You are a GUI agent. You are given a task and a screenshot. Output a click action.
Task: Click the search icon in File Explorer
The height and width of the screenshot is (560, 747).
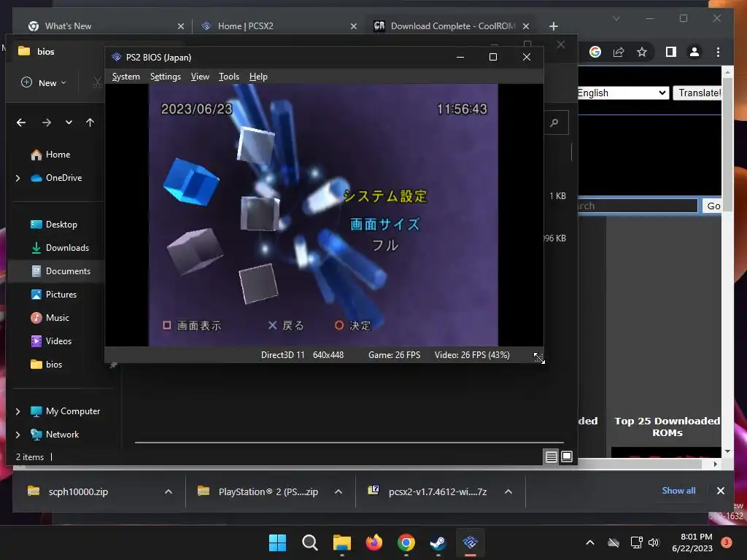point(554,122)
